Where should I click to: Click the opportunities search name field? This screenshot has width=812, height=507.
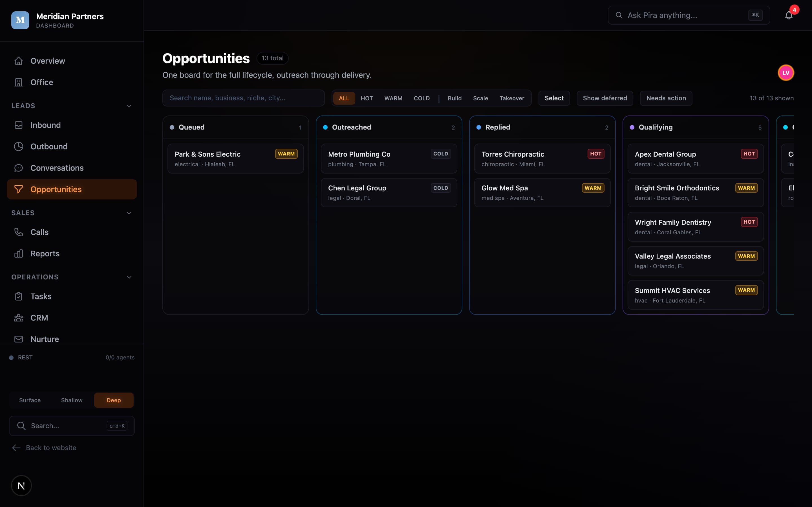(243, 98)
